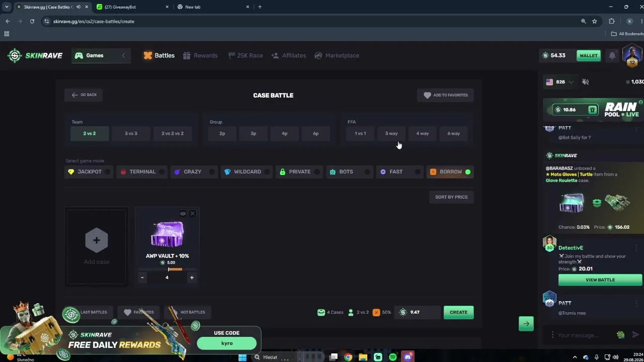Screen dimensions: 644x362
Task: Open Discord from the taskbar
Action: [x=408, y=357]
